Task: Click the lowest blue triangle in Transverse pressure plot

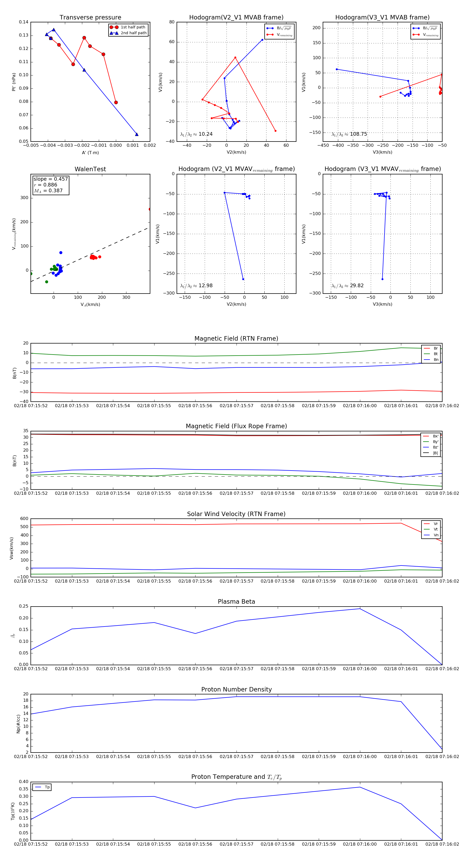Action: (x=137, y=134)
